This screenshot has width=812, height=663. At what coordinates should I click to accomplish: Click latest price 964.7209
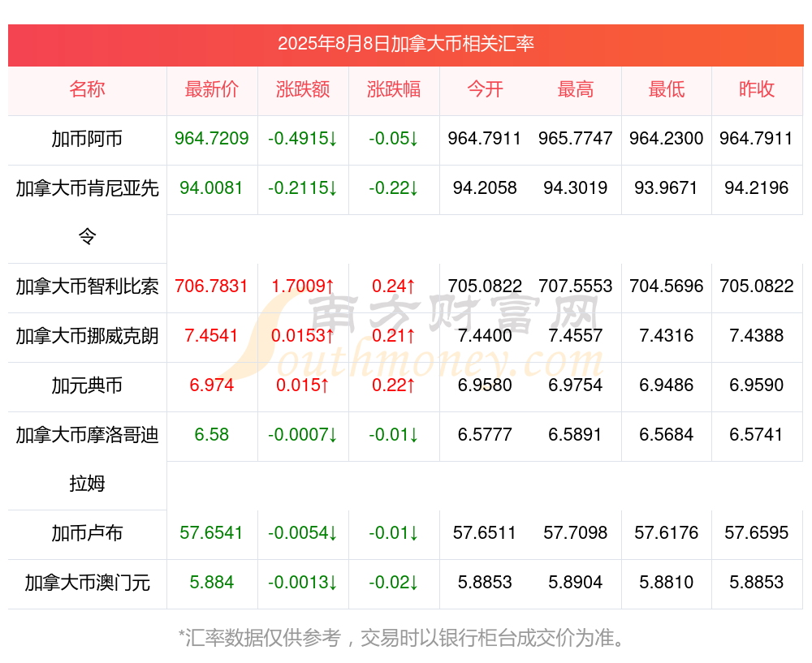pyautogui.click(x=212, y=138)
